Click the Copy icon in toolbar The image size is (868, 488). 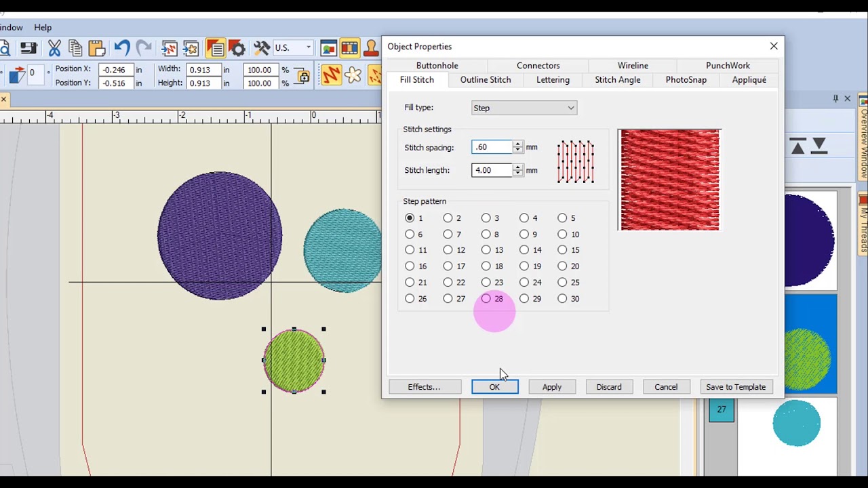(75, 48)
